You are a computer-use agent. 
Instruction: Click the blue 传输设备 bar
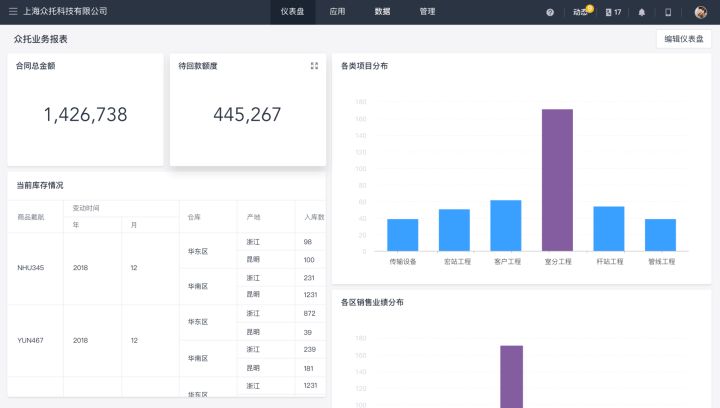403,235
